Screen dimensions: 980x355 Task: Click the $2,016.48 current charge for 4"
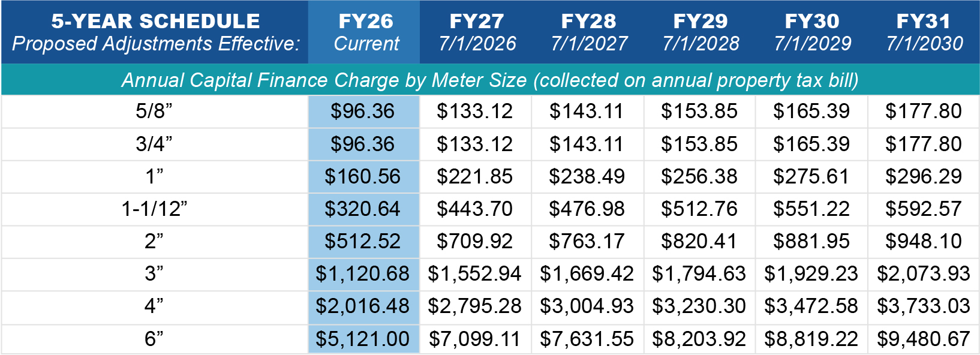363,306
